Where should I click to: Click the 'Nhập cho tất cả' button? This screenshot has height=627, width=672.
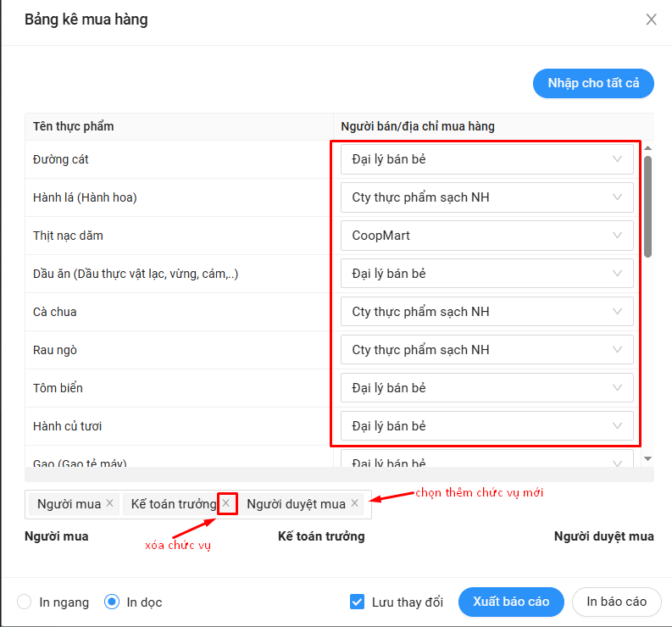[593, 83]
